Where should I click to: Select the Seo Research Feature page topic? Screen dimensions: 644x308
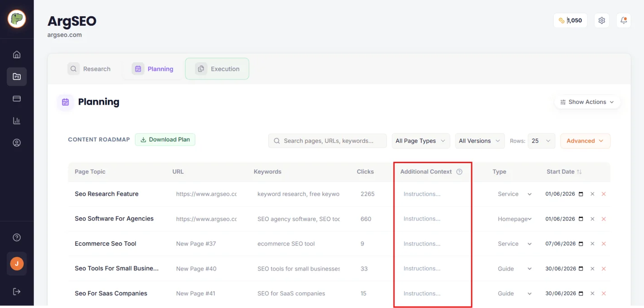tap(107, 194)
